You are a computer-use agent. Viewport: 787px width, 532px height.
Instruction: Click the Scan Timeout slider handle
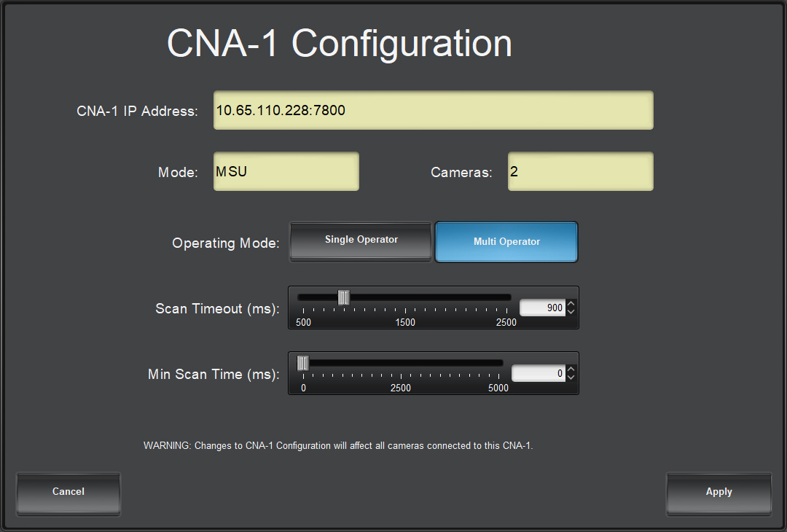click(342, 297)
